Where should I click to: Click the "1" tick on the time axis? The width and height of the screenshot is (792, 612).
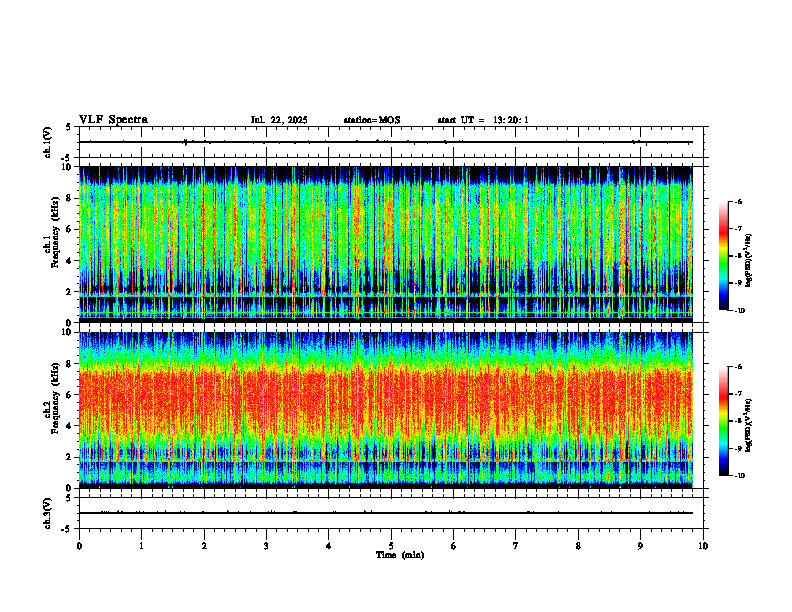(x=141, y=546)
